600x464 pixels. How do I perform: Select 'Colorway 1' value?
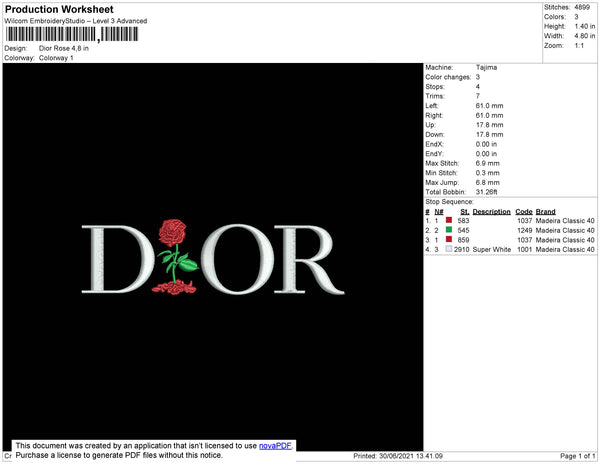tap(56, 58)
